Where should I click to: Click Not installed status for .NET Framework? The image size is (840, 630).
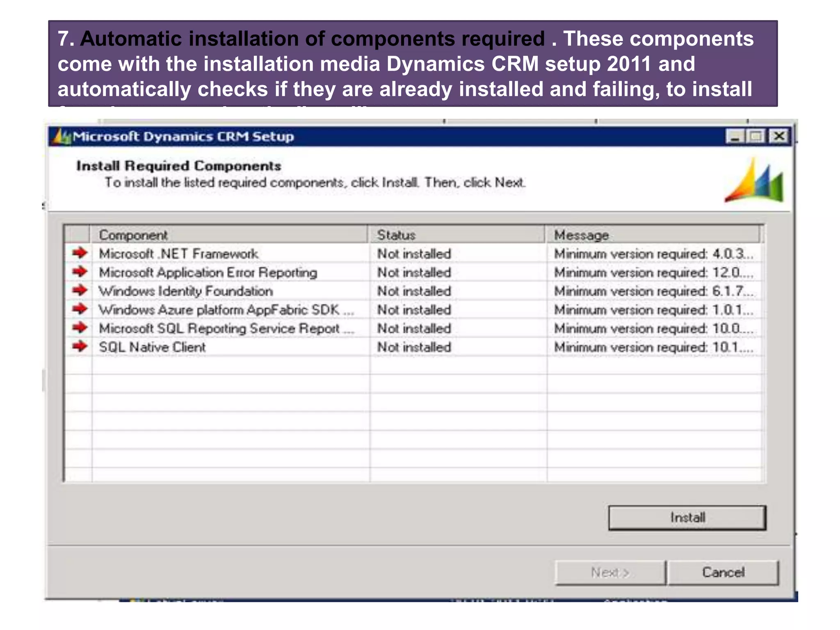tap(414, 253)
